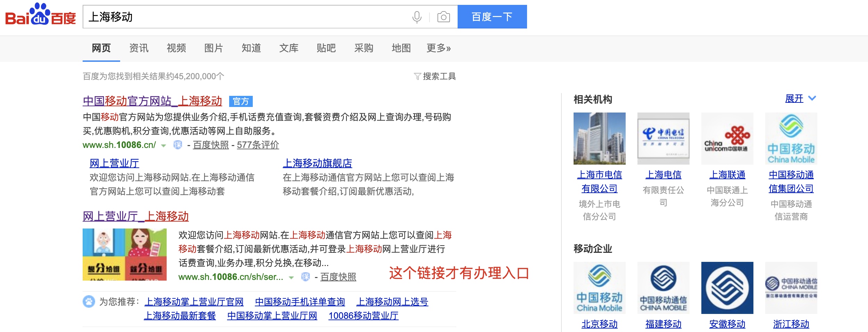Viewport: 868px width, 332px height.
Task: Switch to 视频 tab
Action: 176,48
